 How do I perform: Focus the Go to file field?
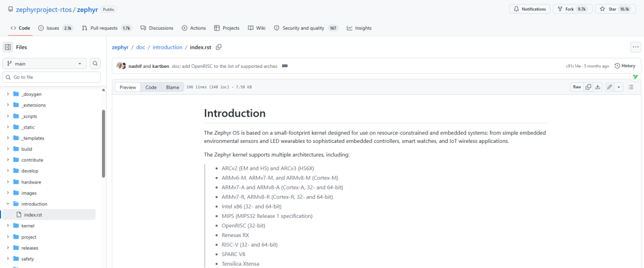click(52, 77)
